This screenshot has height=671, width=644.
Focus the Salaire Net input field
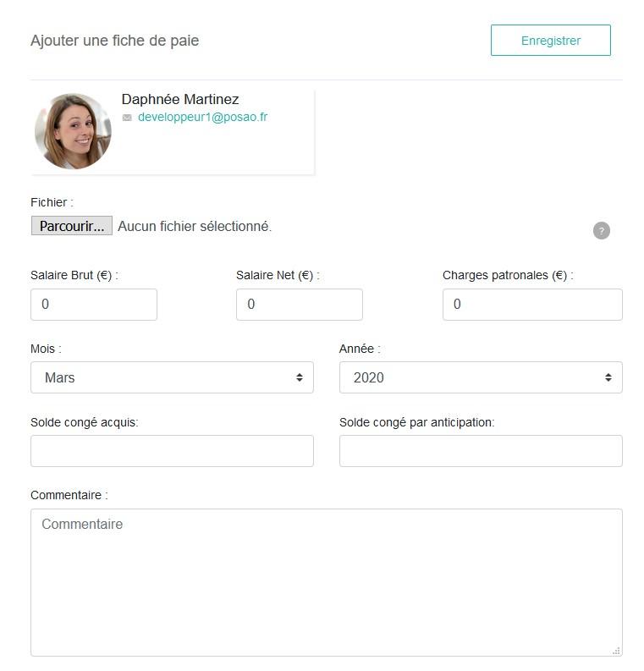(x=299, y=305)
